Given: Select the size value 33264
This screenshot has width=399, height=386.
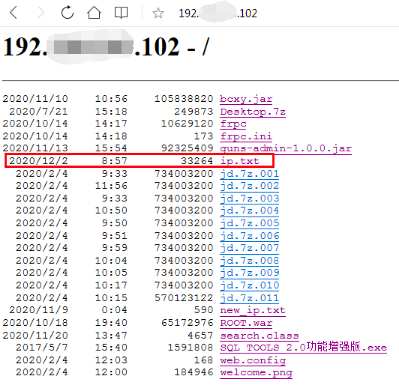Looking at the screenshot, I should 197,161.
